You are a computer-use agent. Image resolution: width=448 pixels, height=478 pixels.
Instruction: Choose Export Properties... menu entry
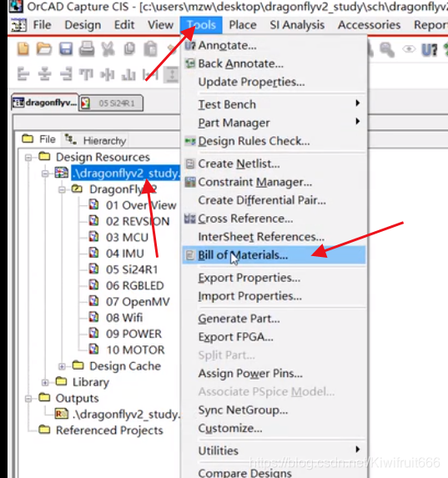[x=274, y=278]
